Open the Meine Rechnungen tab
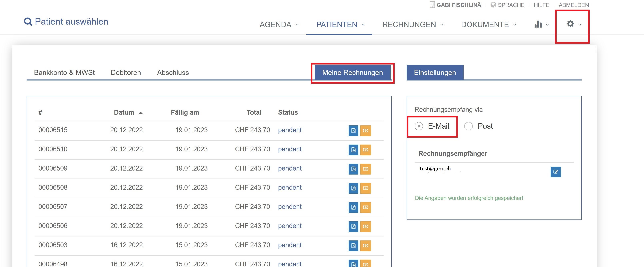This screenshot has height=267, width=644. [x=352, y=73]
